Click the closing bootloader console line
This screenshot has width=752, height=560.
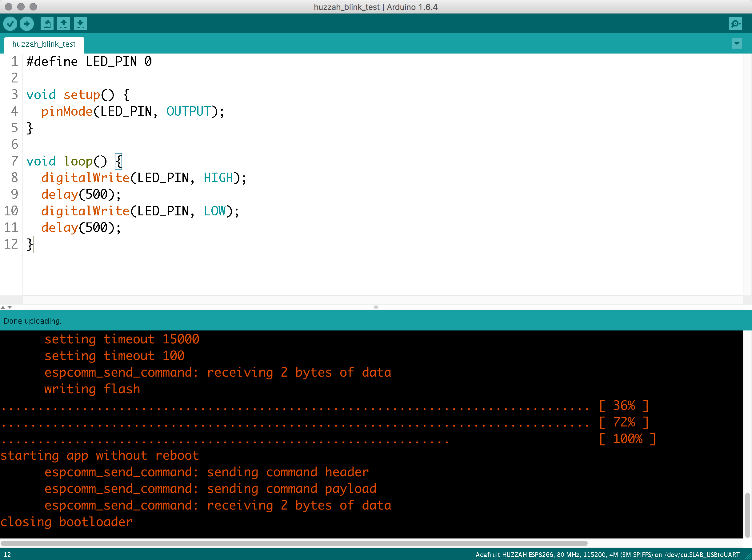(66, 522)
